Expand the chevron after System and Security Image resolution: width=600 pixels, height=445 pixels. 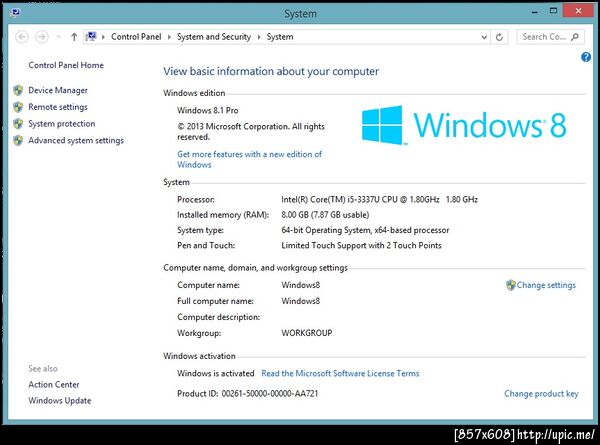click(259, 37)
